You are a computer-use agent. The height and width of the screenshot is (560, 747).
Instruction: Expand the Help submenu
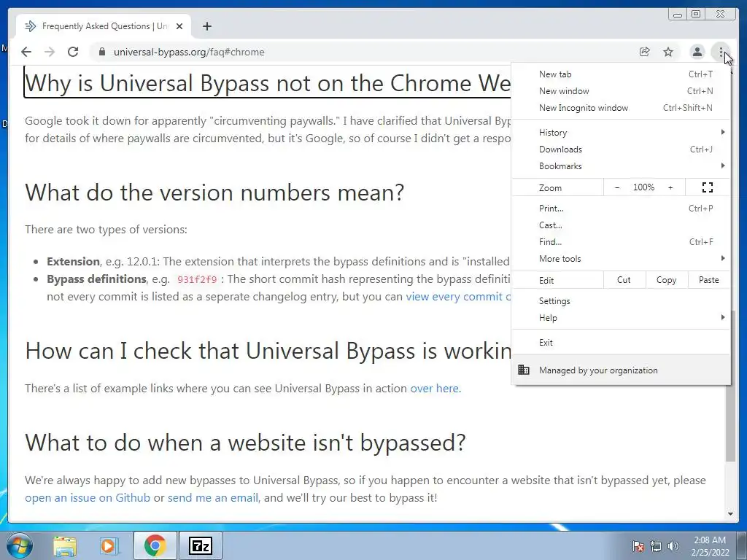(x=622, y=318)
